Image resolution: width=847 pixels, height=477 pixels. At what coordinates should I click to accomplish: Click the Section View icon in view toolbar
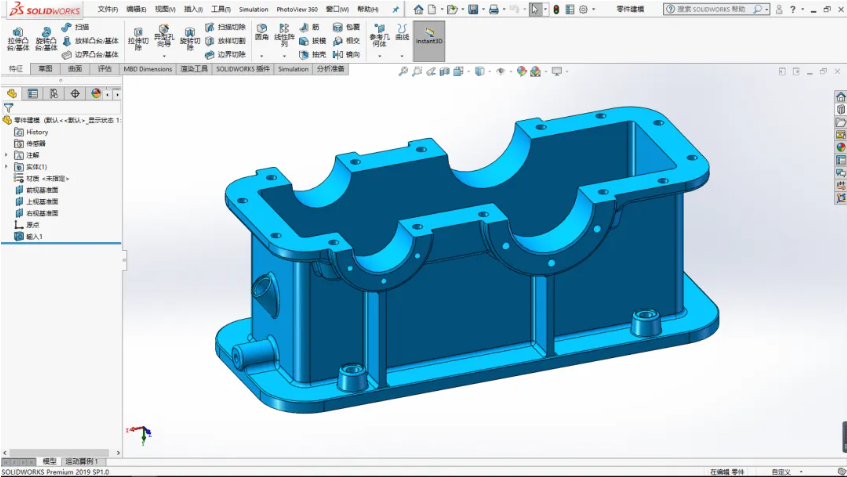pos(444,71)
